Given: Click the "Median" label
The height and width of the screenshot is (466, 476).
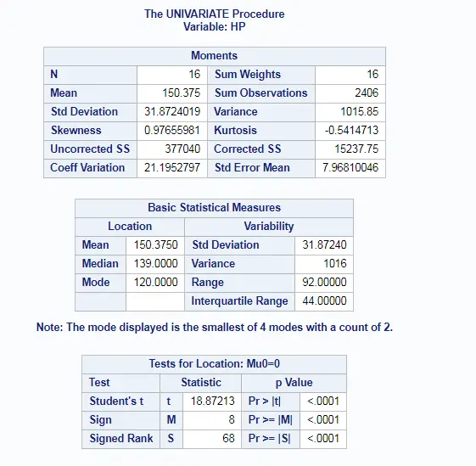Looking at the screenshot, I should [x=100, y=263].
